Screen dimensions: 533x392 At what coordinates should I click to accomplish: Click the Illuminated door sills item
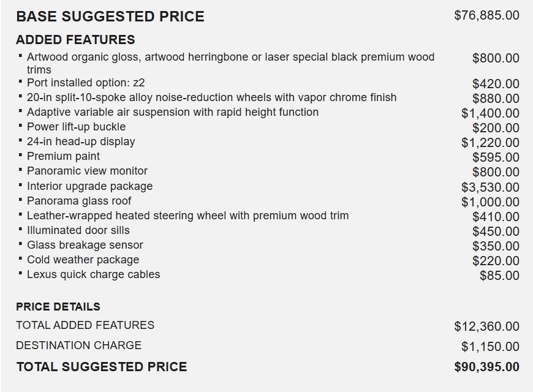[78, 230]
